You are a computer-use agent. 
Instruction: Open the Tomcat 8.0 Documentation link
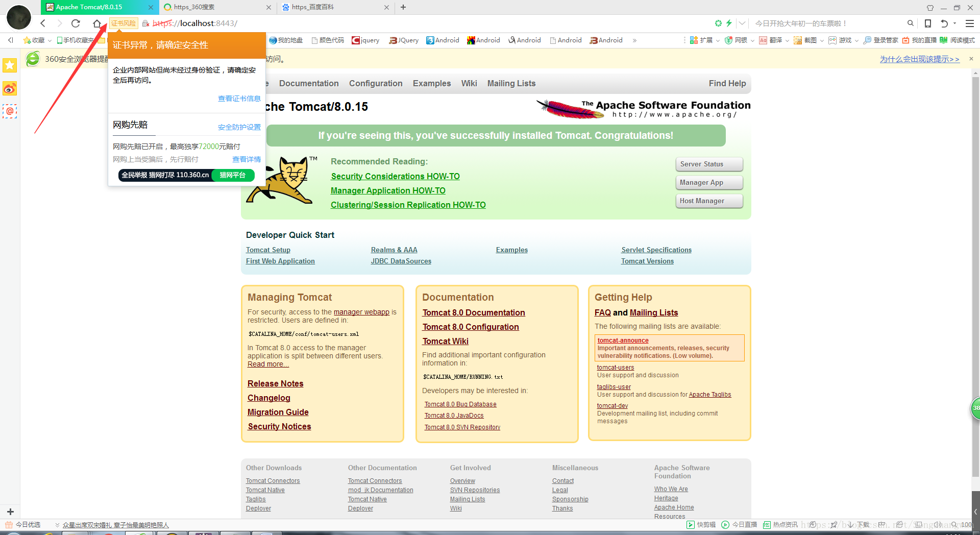[474, 312]
